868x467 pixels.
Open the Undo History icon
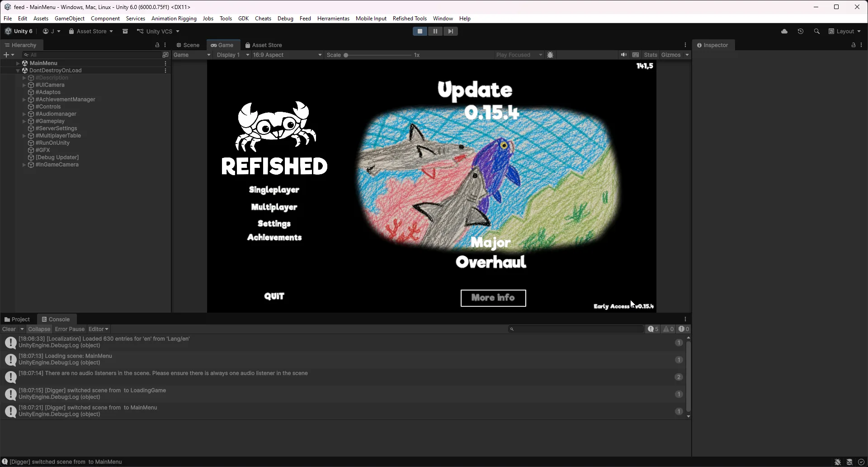click(801, 31)
